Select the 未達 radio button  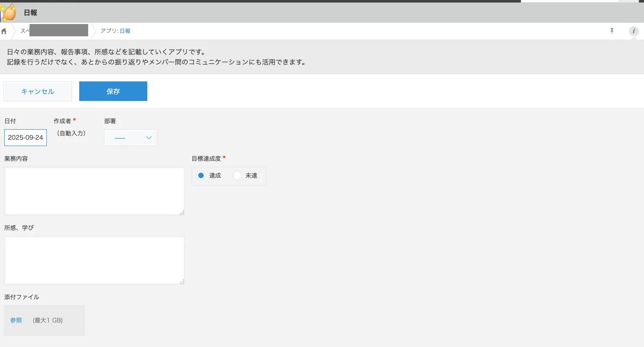tap(237, 176)
